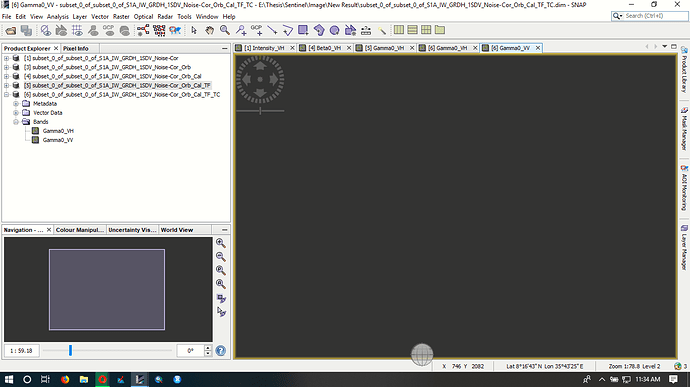Select the GCP placing tool

point(257,30)
